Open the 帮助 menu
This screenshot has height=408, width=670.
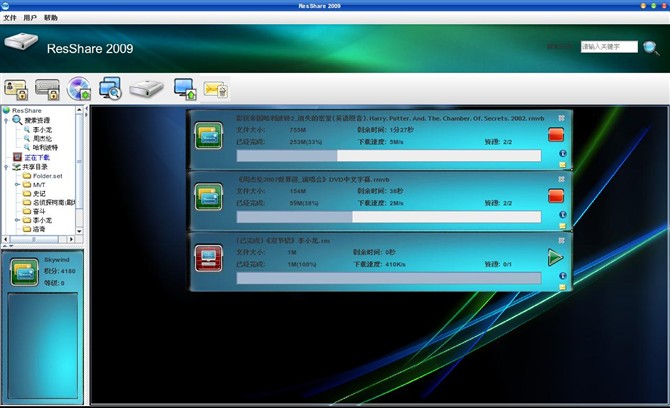[x=51, y=18]
